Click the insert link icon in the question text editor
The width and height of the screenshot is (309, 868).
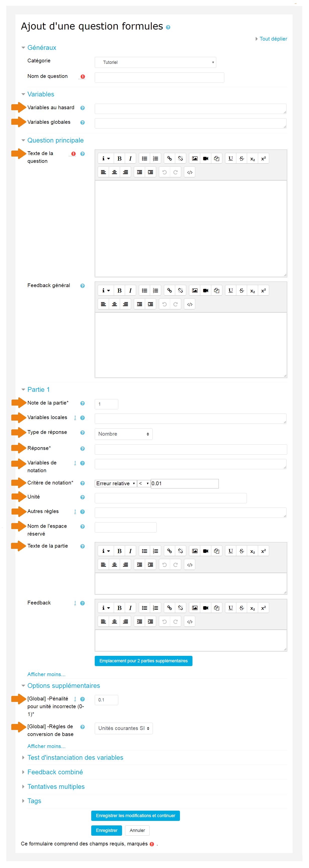pyautogui.click(x=169, y=158)
